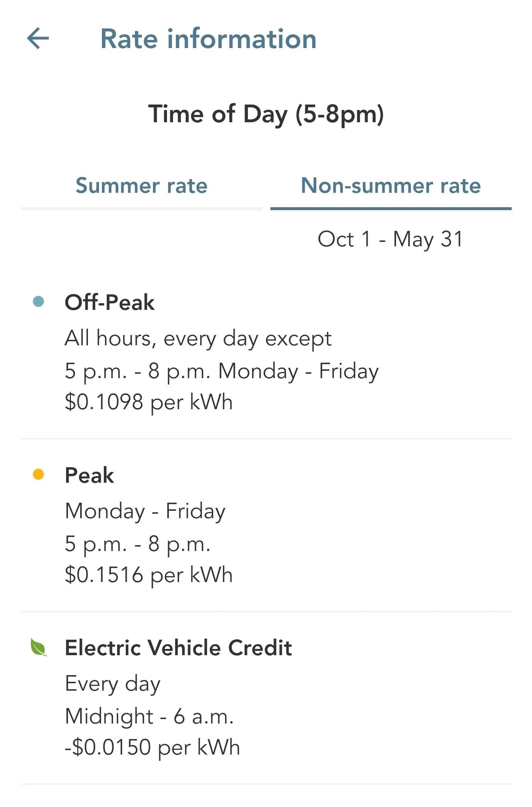Switch to the Summer rate tab

point(141,186)
